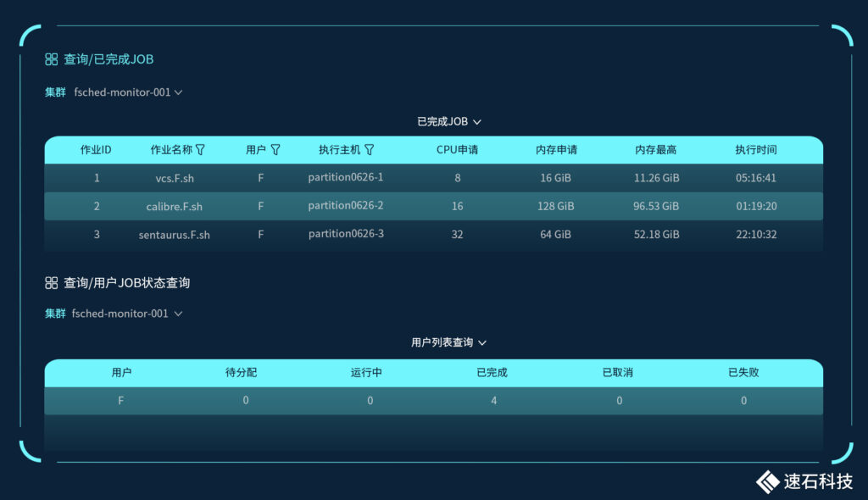Click the grid icon beside 查询/用户JOB状态查询
This screenshot has width=868, height=500.
[51, 282]
